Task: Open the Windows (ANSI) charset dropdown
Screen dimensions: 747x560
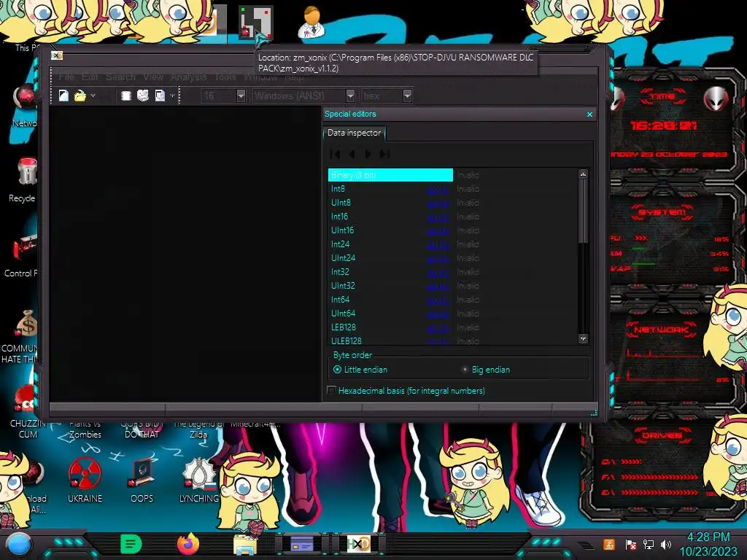Action: 350,96
